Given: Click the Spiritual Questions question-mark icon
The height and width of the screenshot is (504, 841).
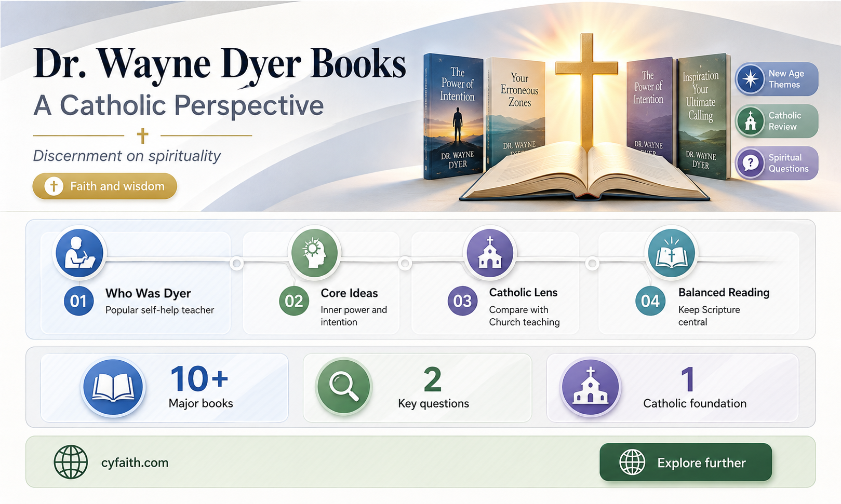Looking at the screenshot, I should tap(750, 163).
